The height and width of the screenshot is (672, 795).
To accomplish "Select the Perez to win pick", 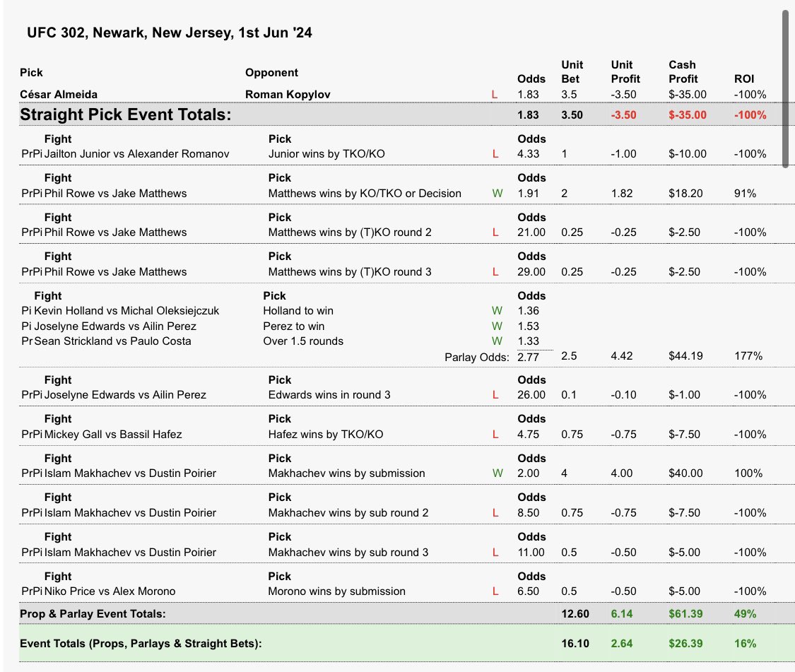I will [293, 326].
